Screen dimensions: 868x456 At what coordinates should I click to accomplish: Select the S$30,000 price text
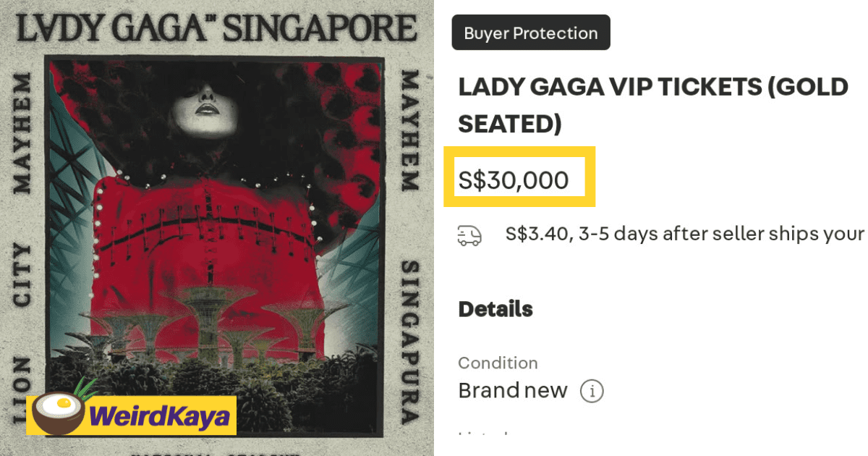514,180
